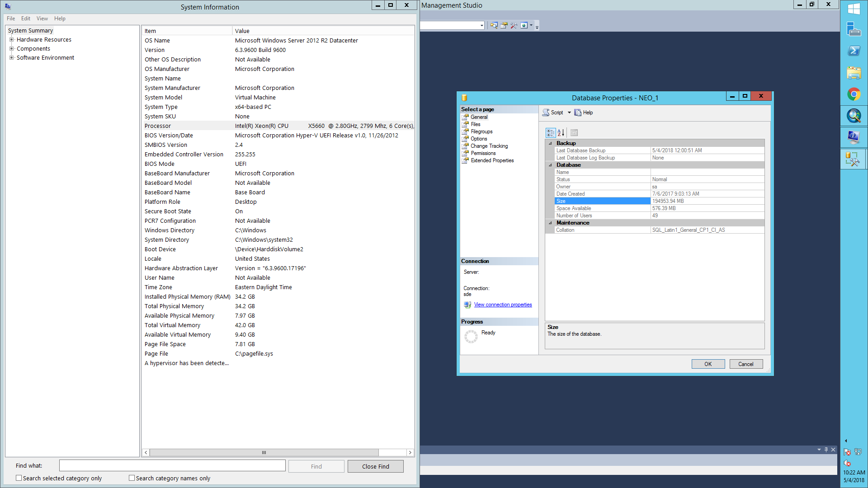Image resolution: width=868 pixels, height=488 pixels.
Task: Click the Properties Window toolbar icon
Action: point(504,25)
